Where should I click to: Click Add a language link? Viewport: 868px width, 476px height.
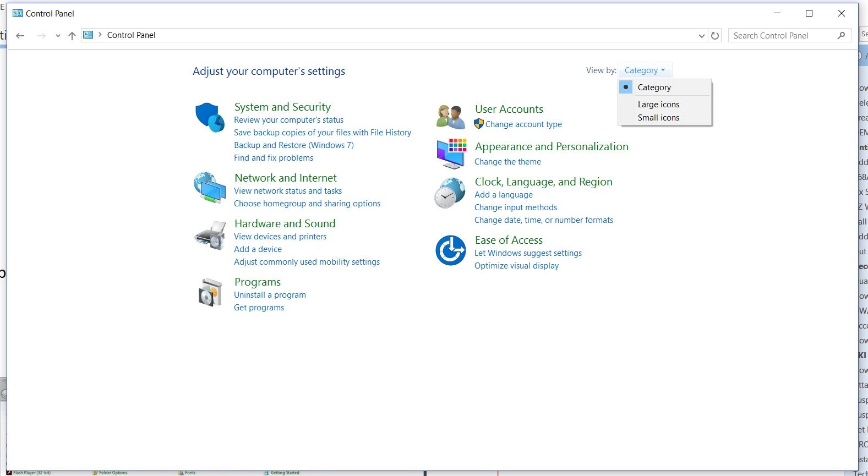[x=504, y=195]
